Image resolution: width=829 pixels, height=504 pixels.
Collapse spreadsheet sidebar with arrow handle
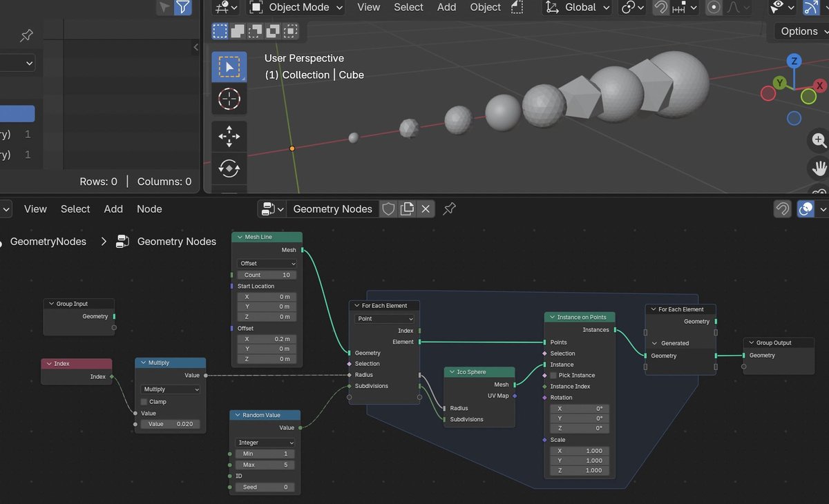coord(196,47)
